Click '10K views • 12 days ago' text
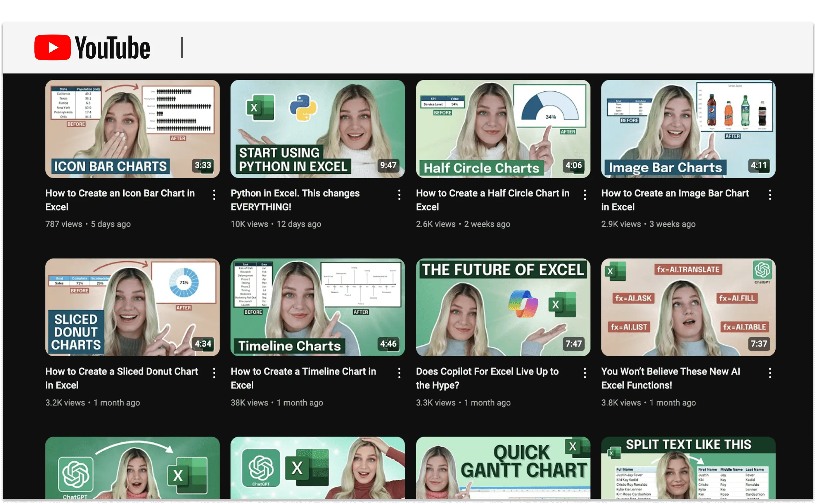Viewport: 816px width, 504px height. pyautogui.click(x=276, y=224)
